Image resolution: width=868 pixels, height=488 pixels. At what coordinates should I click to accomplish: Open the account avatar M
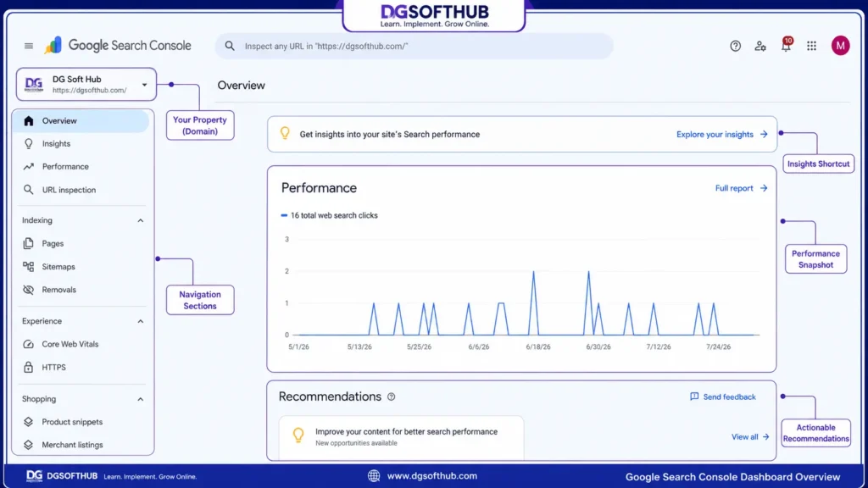point(840,46)
